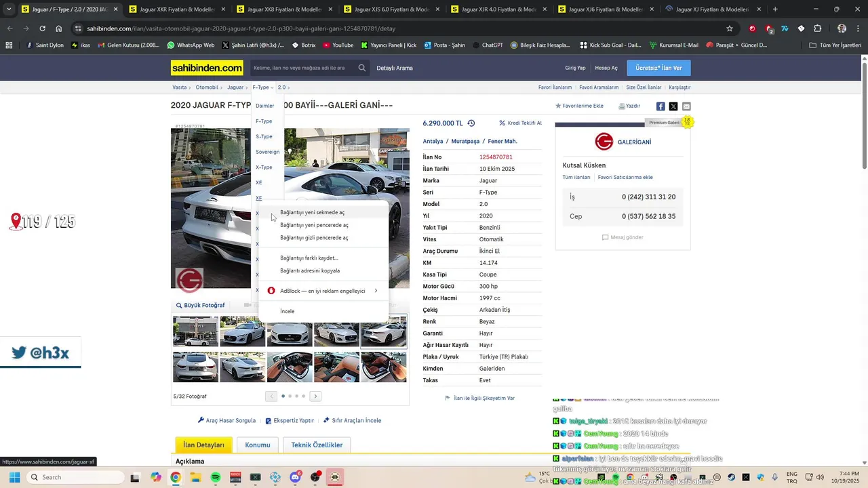Go to browser home page
The height and width of the screenshot is (488, 868).
click(59, 28)
